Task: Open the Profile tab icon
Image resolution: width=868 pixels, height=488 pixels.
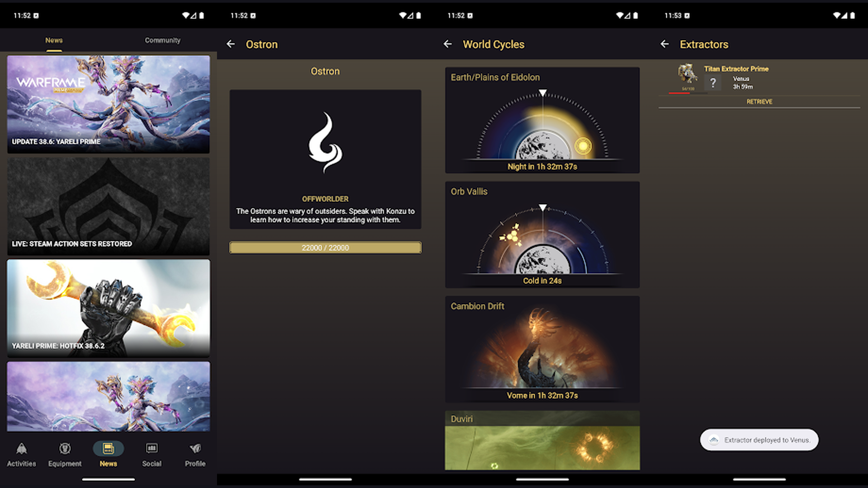Action: (195, 449)
